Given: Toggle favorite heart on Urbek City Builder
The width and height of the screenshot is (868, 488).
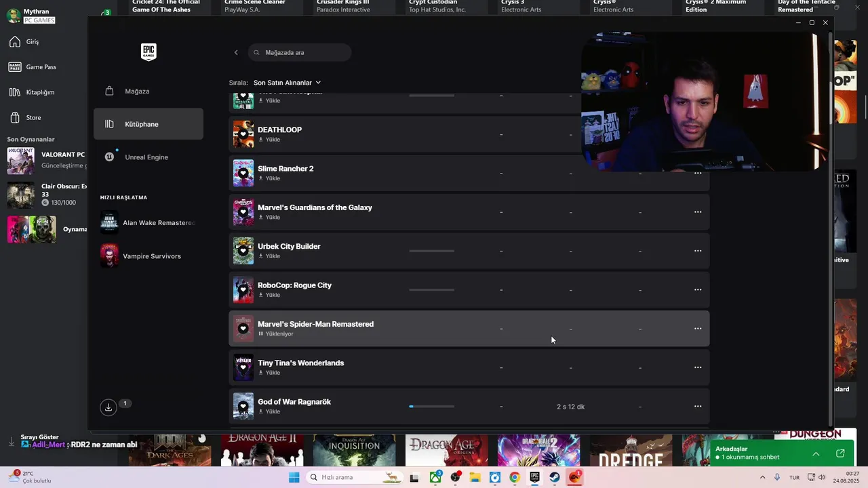Looking at the screenshot, I should (x=243, y=251).
